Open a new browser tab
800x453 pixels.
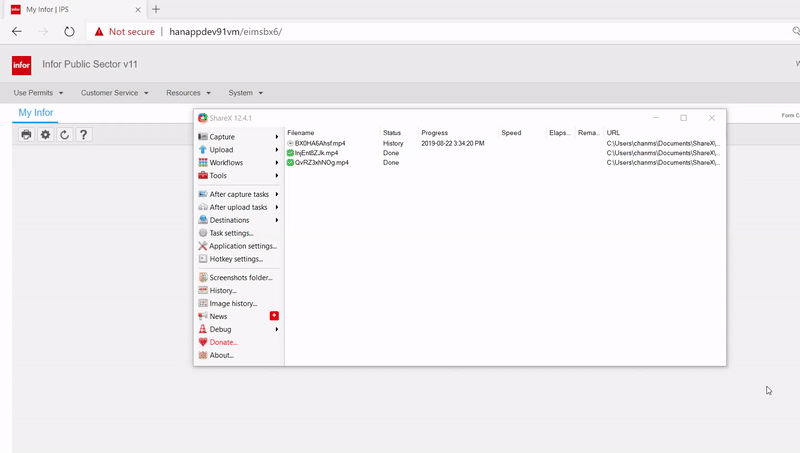pos(156,9)
